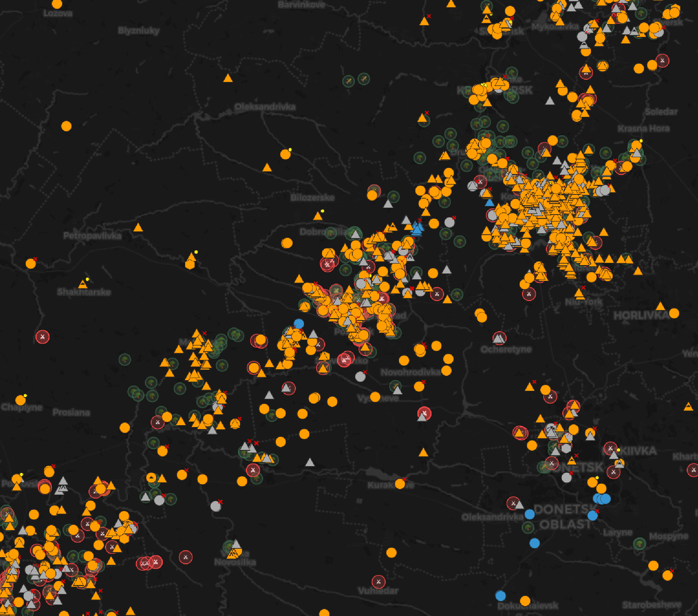The height and width of the screenshot is (616, 698).
Task: Select the blue circle marker beside Dokuchaievsk
Action: [x=501, y=596]
